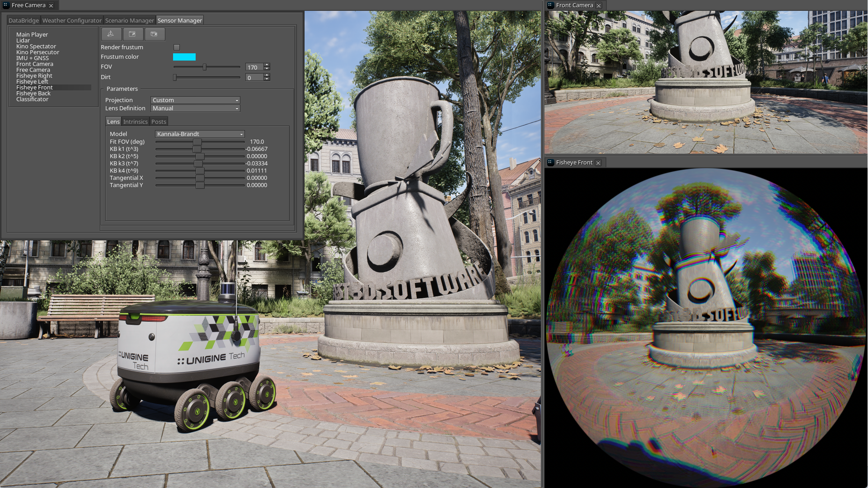Image resolution: width=868 pixels, height=488 pixels.
Task: Close the Fisheye Front viewport tab
Action: (598, 163)
